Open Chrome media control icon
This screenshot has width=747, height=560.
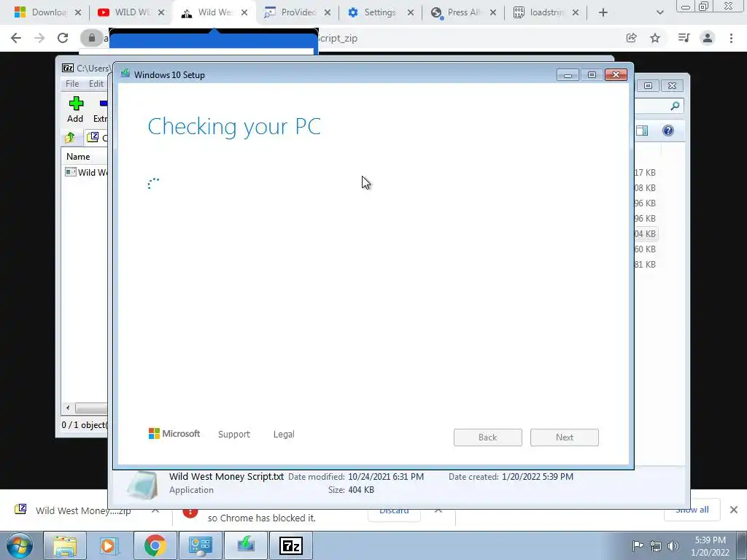click(x=684, y=38)
